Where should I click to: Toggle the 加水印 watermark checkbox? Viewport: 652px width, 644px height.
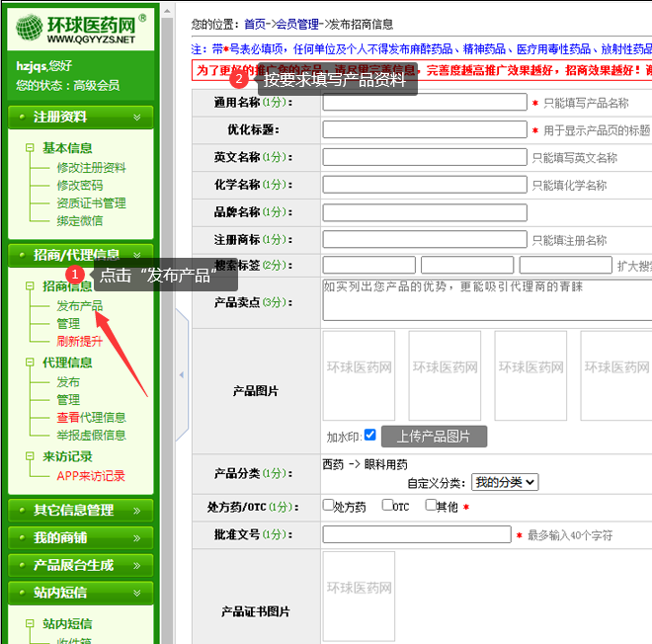point(369,435)
